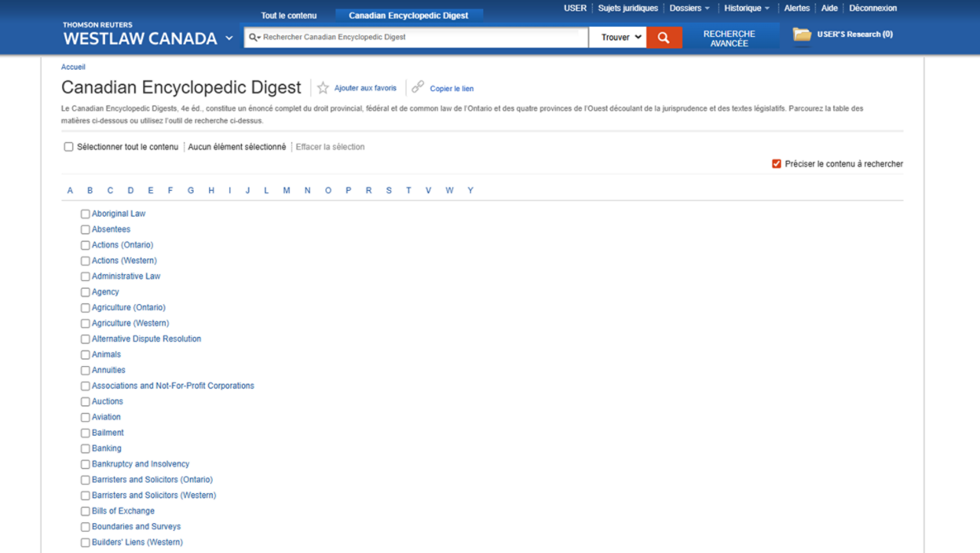Viewport: 980px width, 553px height.
Task: Uncheck Préciser le contenu à rechercher
Action: [x=776, y=163]
